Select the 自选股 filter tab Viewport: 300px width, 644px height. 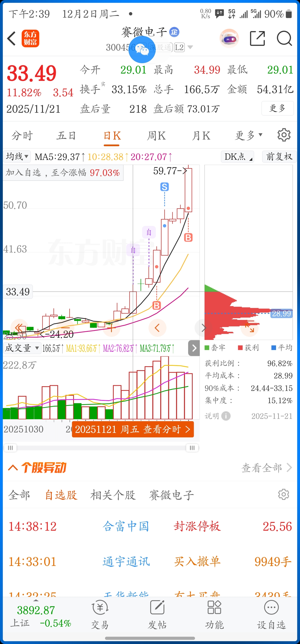(x=61, y=495)
